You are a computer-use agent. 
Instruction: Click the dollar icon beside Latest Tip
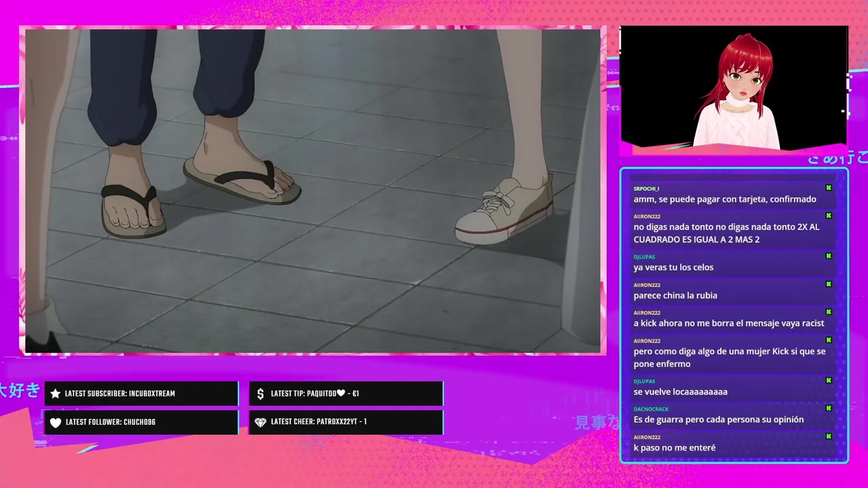pos(260,394)
